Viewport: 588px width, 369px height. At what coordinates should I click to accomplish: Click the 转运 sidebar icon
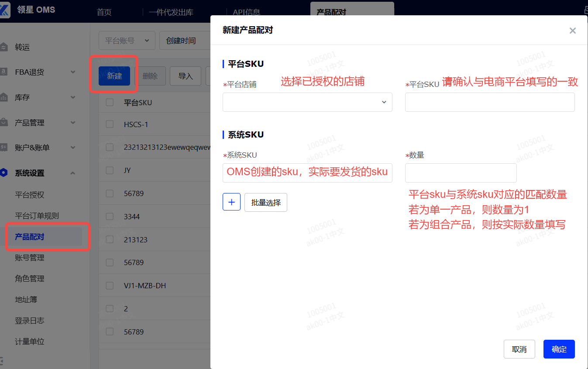(x=4, y=47)
